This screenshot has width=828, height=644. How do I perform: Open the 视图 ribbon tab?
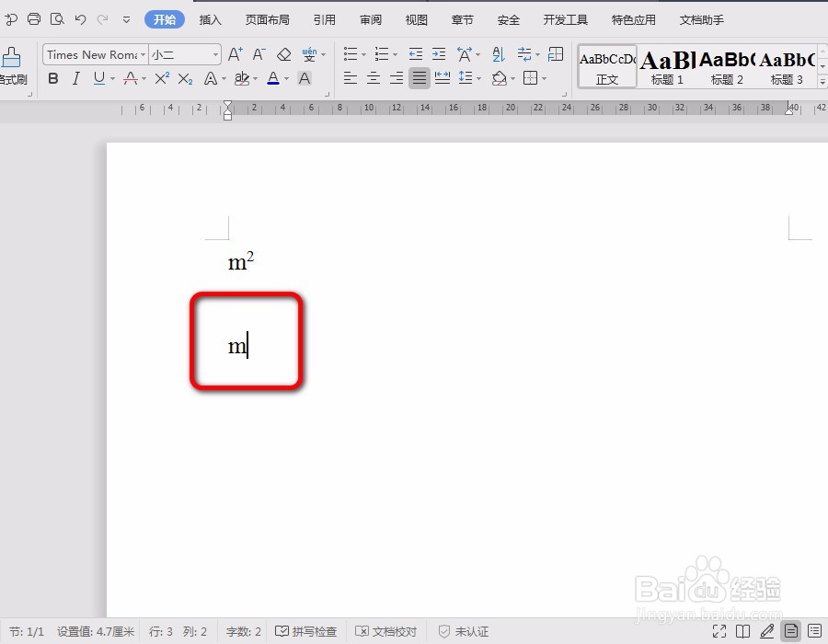tap(416, 19)
